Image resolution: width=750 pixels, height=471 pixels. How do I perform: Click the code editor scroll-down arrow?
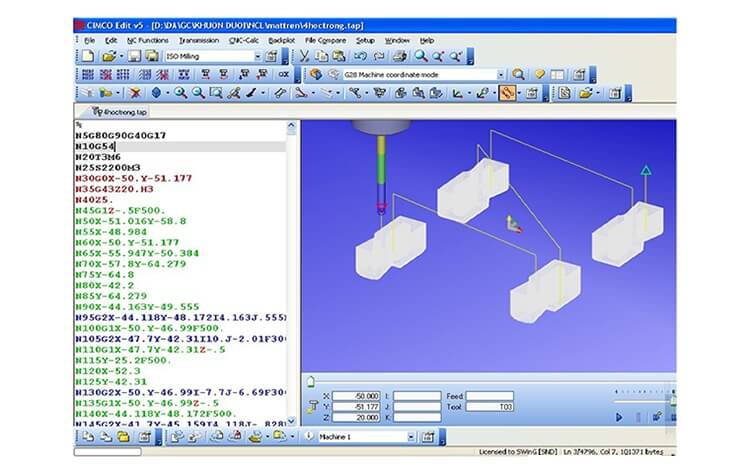click(x=291, y=421)
